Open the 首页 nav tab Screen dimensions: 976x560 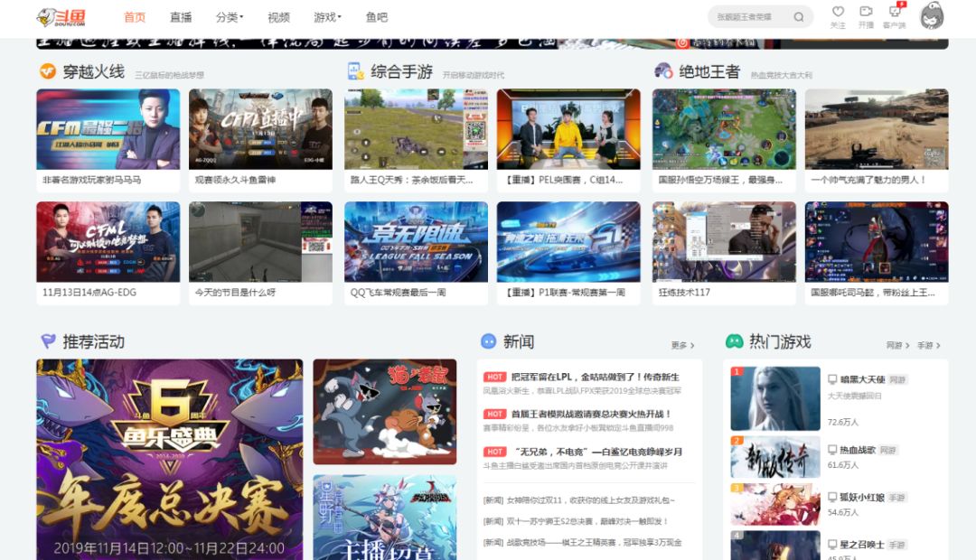135,17
